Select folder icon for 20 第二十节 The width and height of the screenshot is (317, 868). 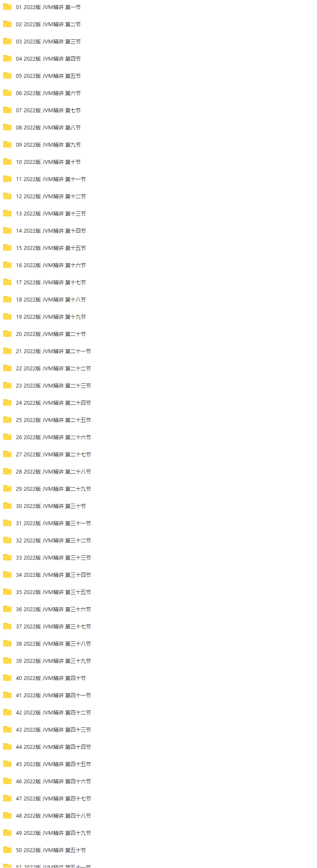coord(7,334)
